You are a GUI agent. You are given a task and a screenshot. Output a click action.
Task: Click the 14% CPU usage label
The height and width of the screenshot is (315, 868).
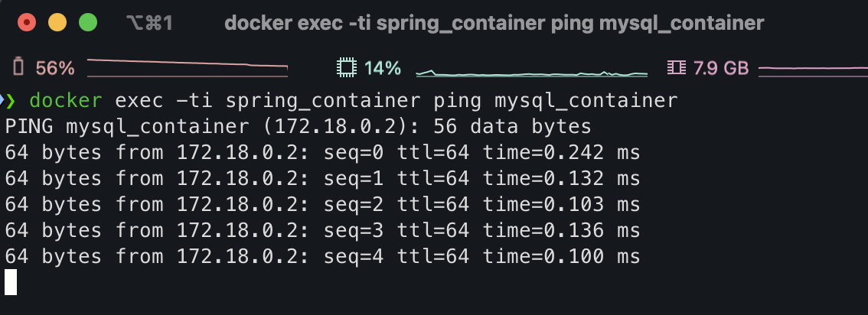(x=383, y=68)
